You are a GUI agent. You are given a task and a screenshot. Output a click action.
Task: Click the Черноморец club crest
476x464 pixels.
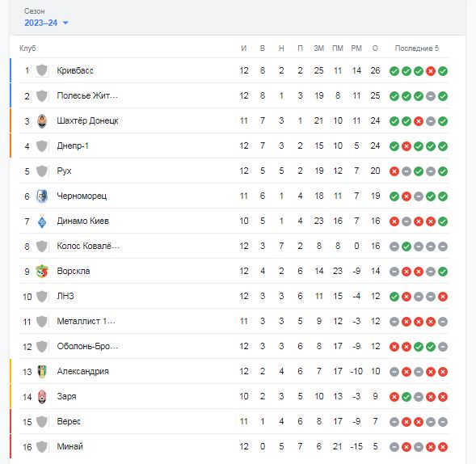tap(42, 196)
